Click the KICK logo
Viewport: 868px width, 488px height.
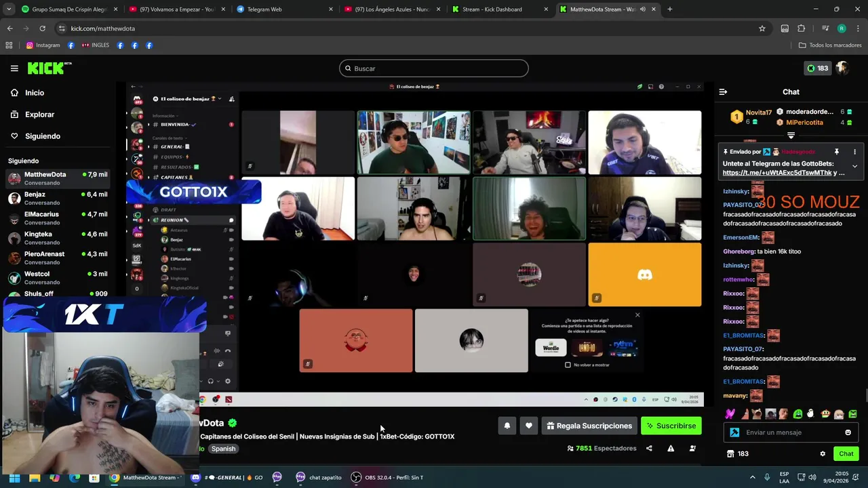[x=49, y=68]
